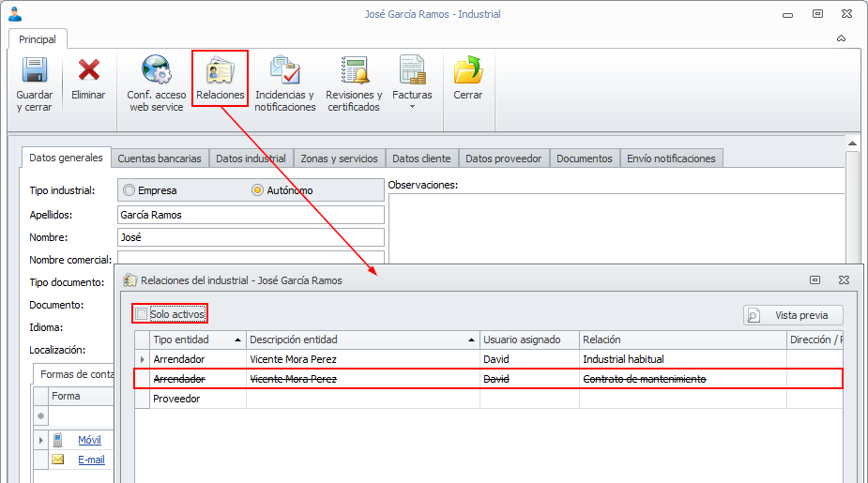Switch to the Datos cliente tab
The height and width of the screenshot is (483, 868).
click(421, 158)
